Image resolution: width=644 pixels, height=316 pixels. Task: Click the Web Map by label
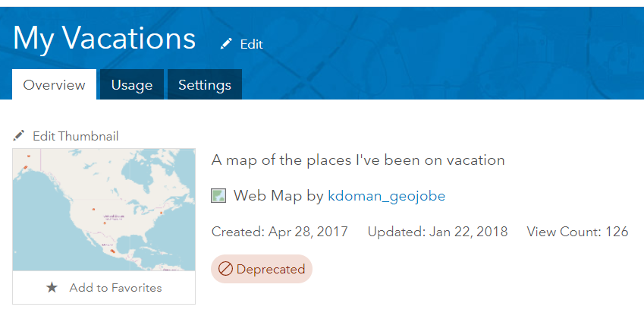click(278, 196)
